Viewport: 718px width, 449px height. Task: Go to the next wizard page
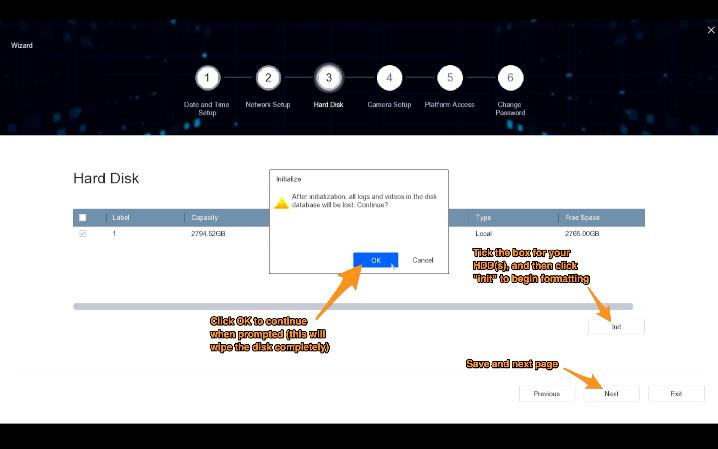611,394
